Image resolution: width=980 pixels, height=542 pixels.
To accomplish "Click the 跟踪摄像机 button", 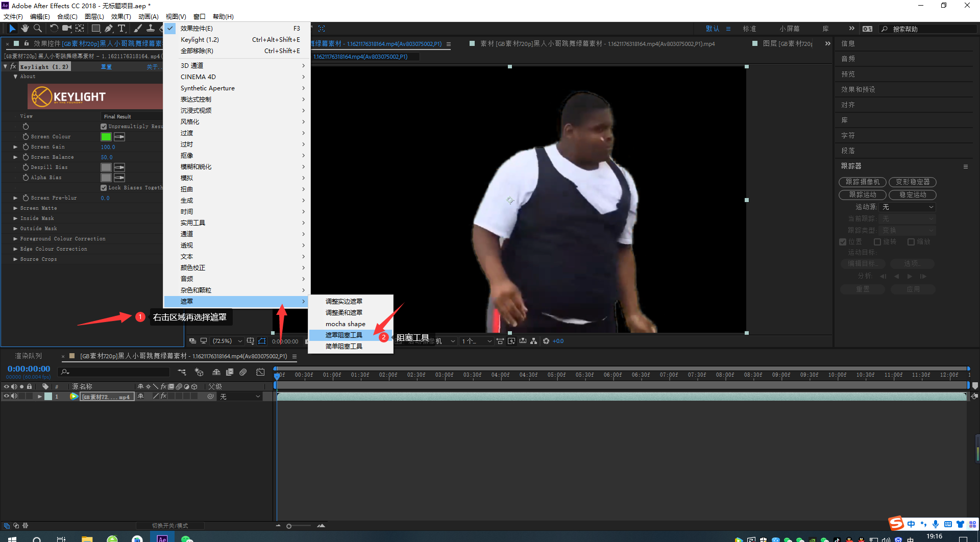I will coord(862,182).
